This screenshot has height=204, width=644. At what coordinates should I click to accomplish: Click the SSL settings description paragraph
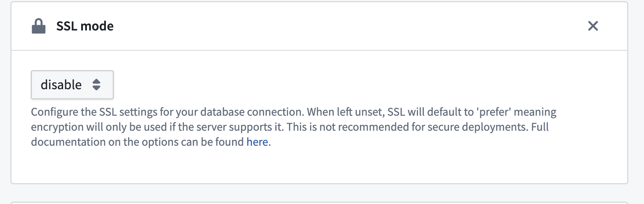pyautogui.click(x=291, y=127)
